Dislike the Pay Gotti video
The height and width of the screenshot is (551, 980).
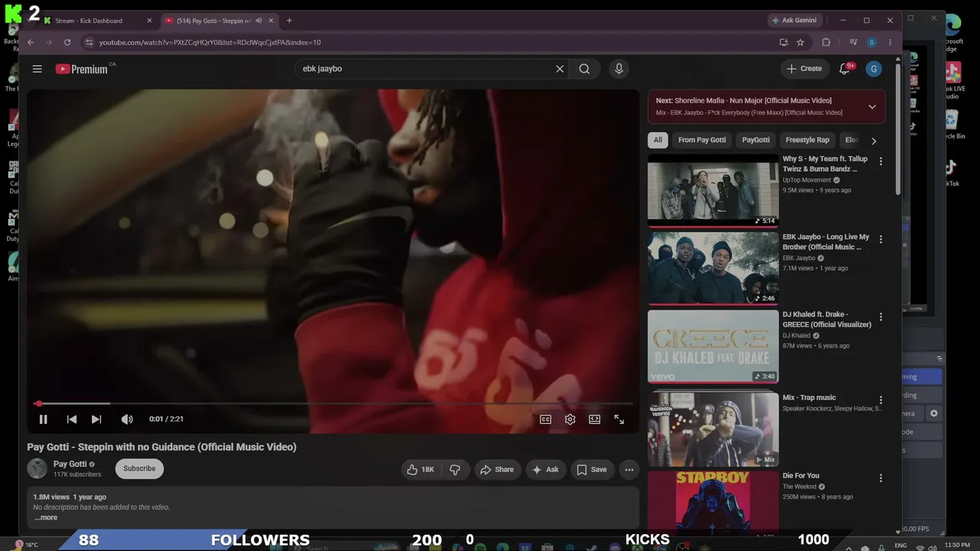[x=455, y=470]
